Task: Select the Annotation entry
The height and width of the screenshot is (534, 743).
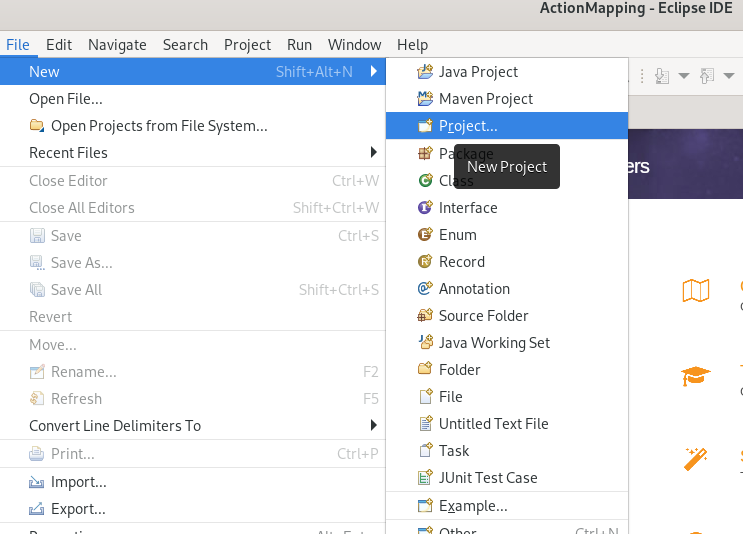Action: pos(507,288)
